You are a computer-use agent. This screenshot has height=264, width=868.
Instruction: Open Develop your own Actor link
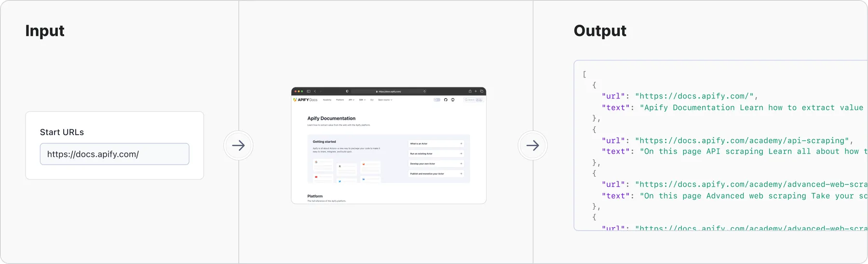click(x=436, y=164)
